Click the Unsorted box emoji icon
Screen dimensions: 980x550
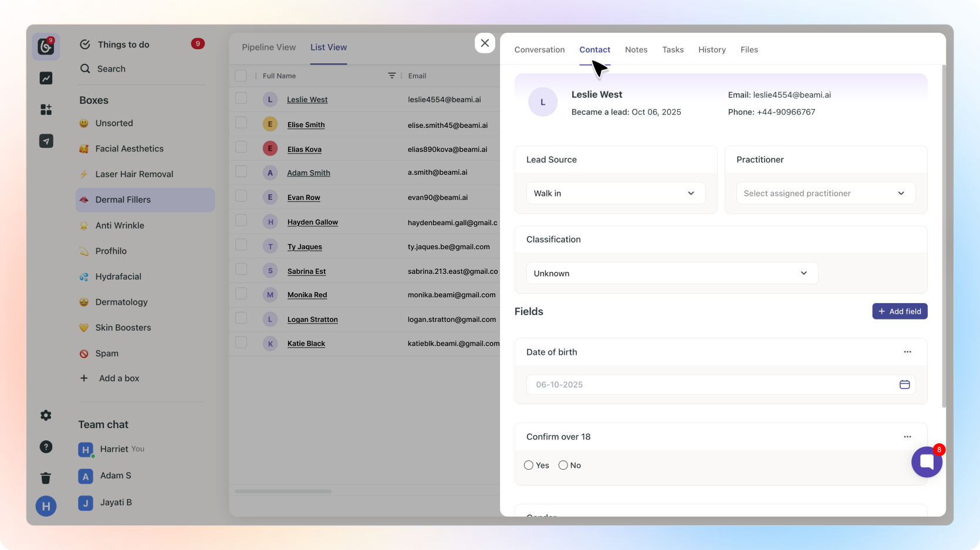(84, 123)
